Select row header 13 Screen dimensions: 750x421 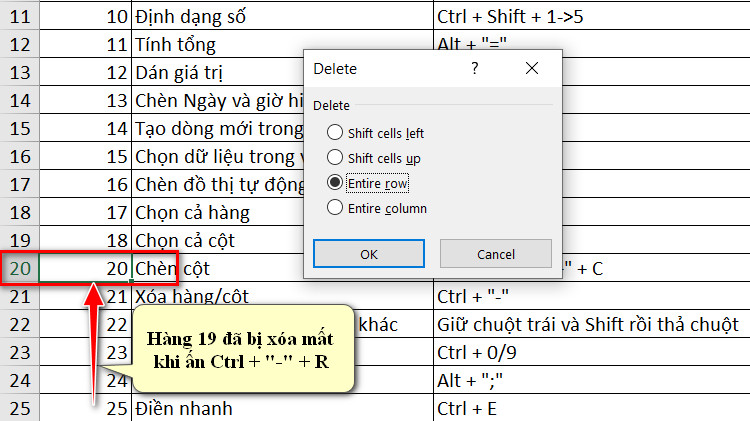pyautogui.click(x=20, y=73)
